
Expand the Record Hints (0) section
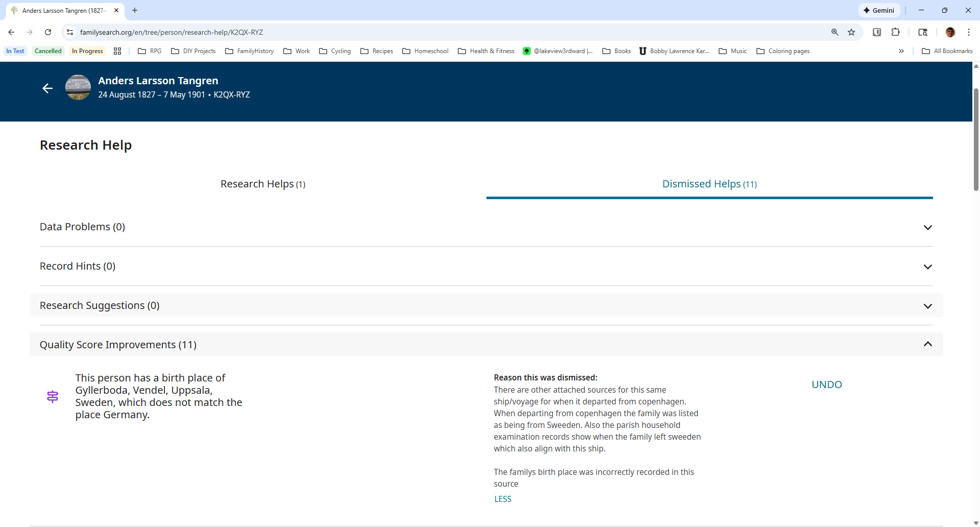coord(486,266)
